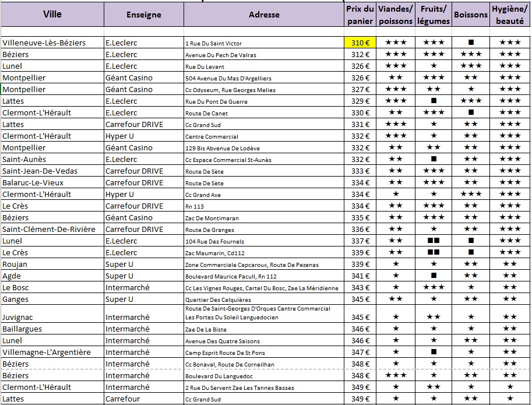Click the "330 €" price cell
This screenshot has height=405, width=532.
tap(360, 112)
